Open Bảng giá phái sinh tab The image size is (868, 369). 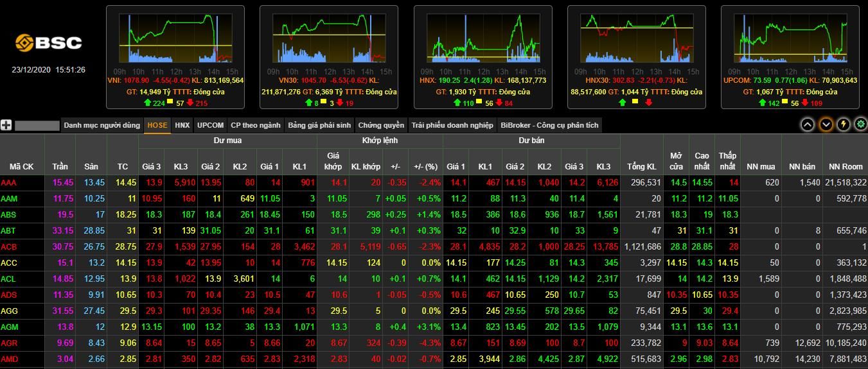pyautogui.click(x=319, y=125)
